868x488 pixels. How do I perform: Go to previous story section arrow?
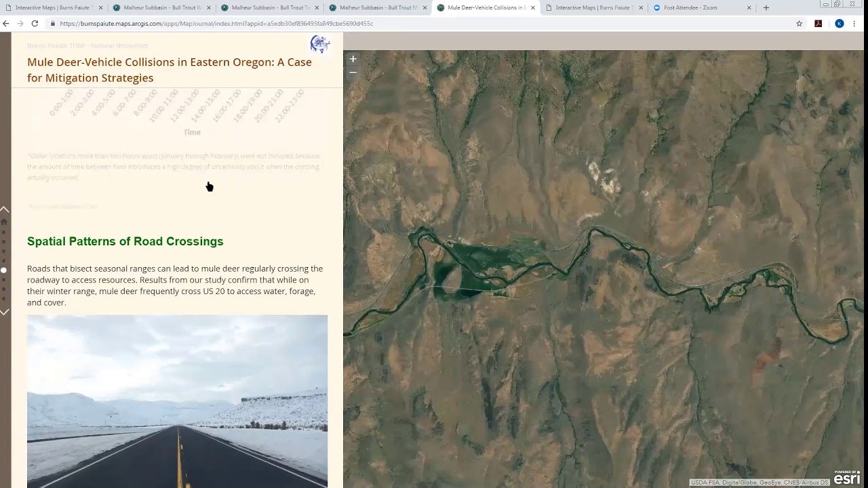click(4, 209)
